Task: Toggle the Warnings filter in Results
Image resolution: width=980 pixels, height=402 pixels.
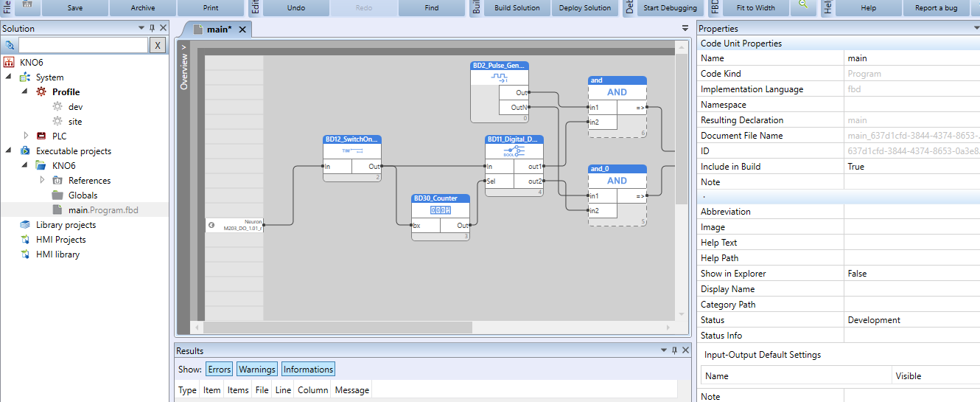Action: click(x=257, y=370)
